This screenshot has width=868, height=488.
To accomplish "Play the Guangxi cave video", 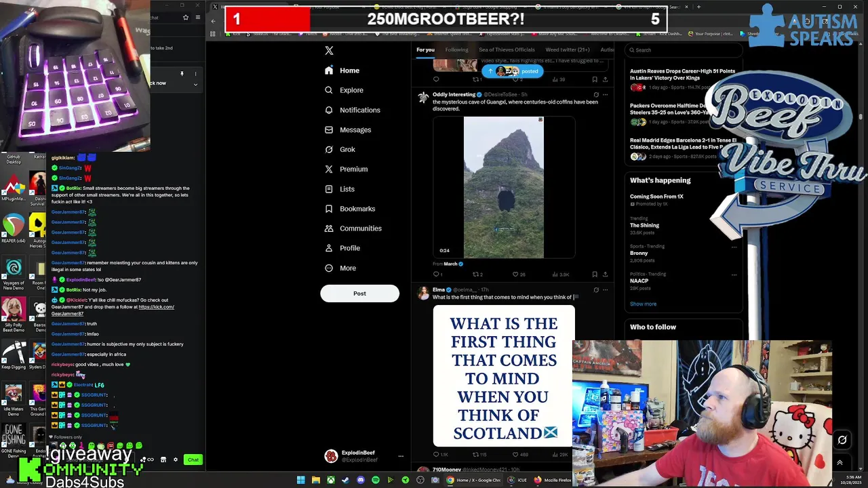I will point(504,188).
